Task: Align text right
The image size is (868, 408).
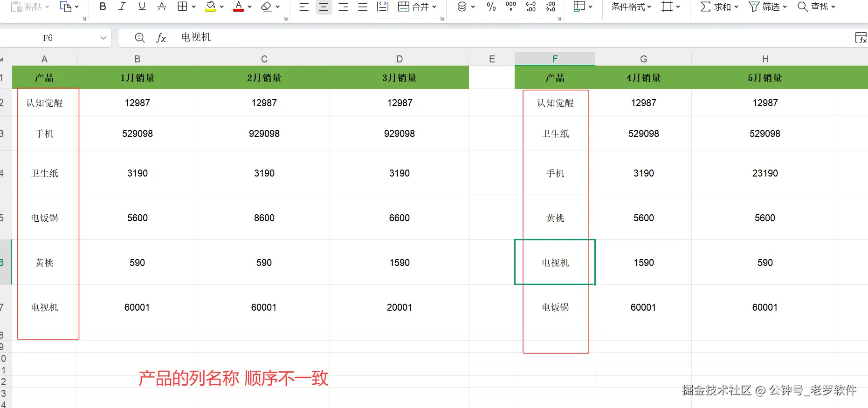Action: click(x=343, y=7)
